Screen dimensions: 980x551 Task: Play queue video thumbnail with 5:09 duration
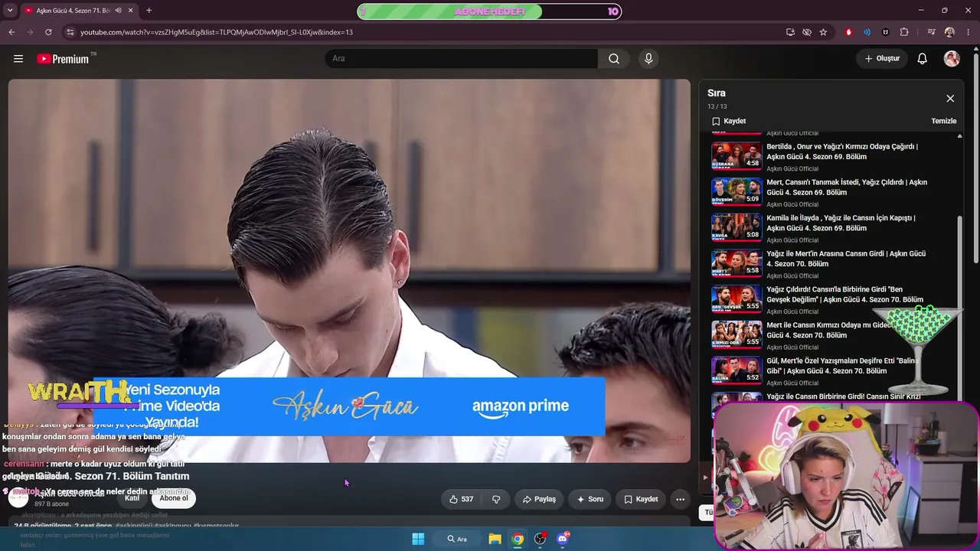pos(737,191)
